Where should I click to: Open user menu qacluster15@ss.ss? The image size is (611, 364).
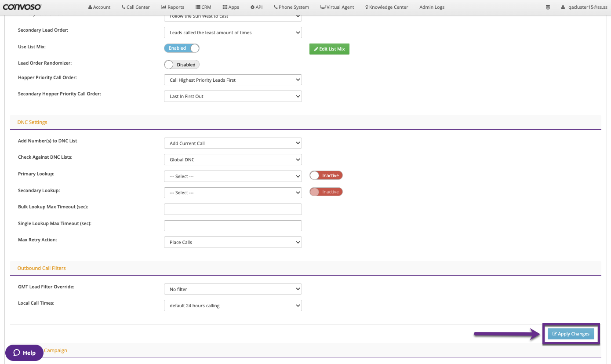coord(584,7)
